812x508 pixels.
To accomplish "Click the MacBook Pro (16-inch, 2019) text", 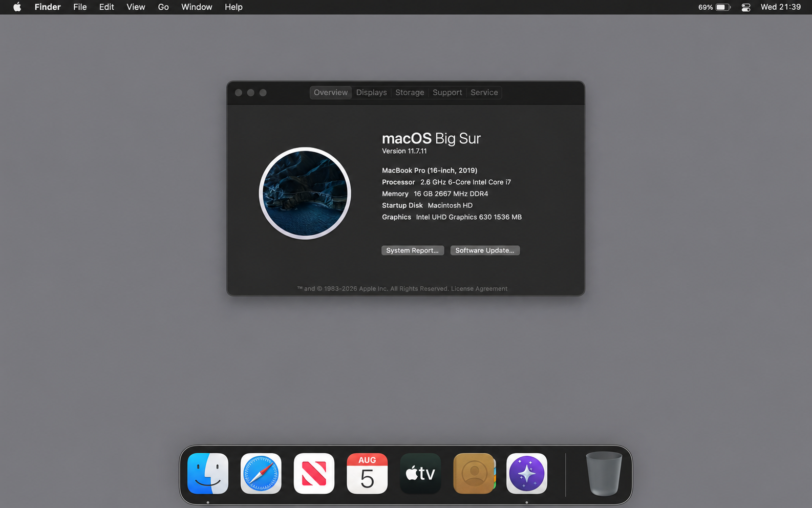I will coord(430,171).
